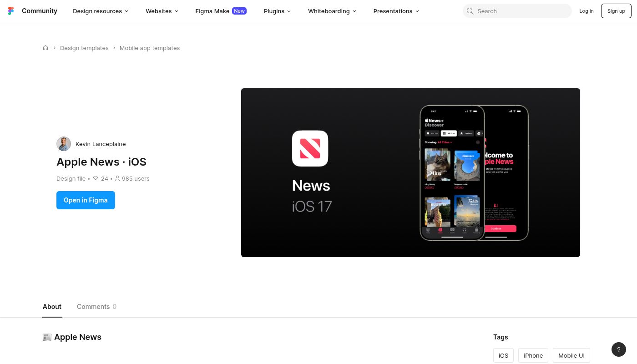Click the New badge beside Figma Make
This screenshot has width=637, height=364.
tap(239, 11)
